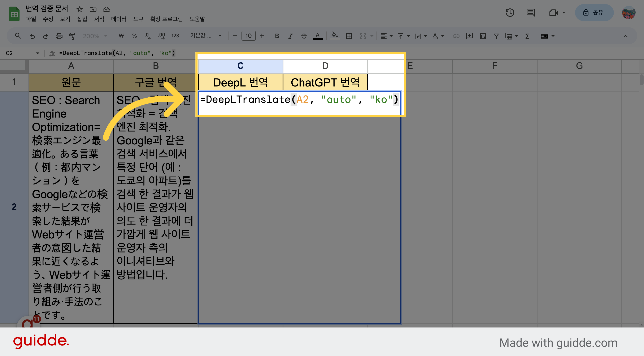Toggle strikethrough formatting
The width and height of the screenshot is (644, 356).
click(304, 36)
